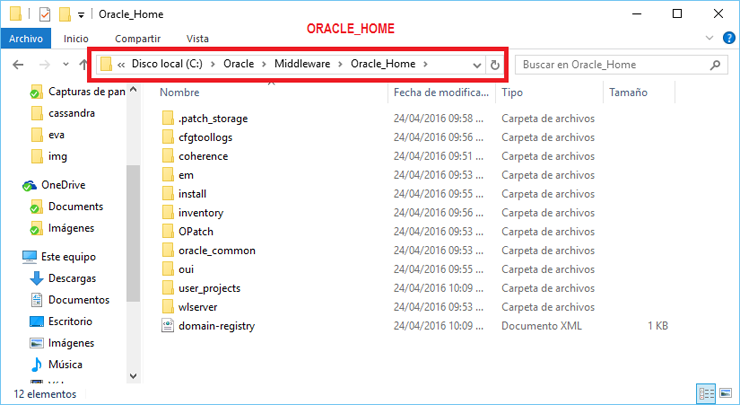Open Capturas de pan folder in sidebar

coord(87,92)
